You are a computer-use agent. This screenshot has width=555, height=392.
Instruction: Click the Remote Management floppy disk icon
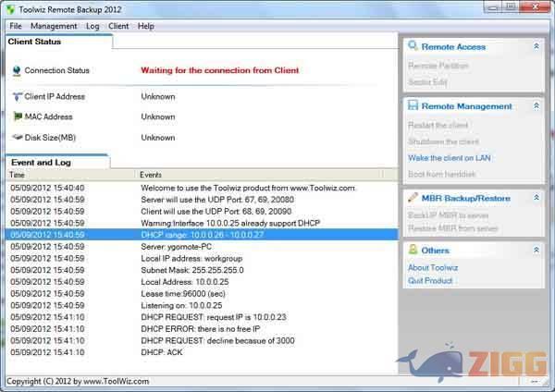[x=413, y=105]
